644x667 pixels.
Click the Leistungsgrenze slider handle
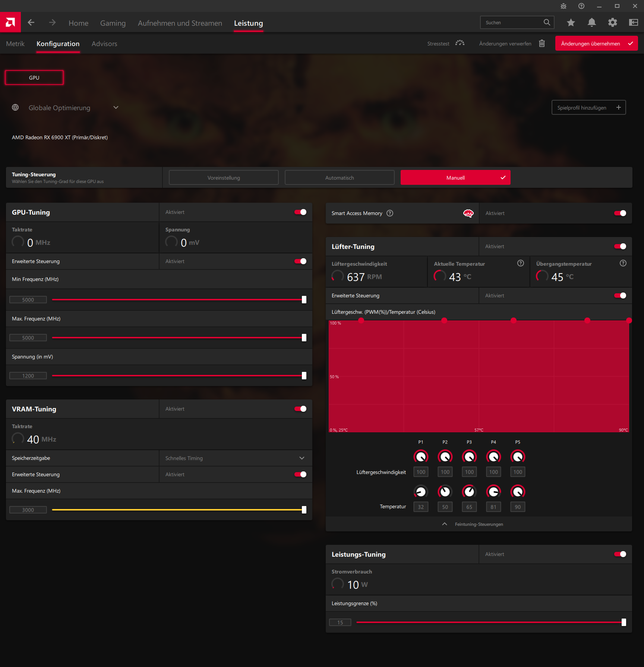tap(624, 622)
